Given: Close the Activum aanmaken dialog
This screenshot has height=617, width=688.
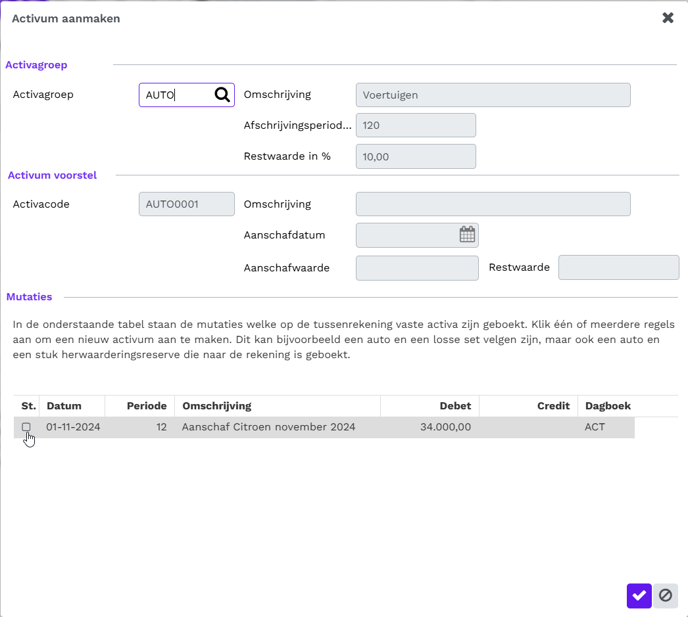Looking at the screenshot, I should pyautogui.click(x=668, y=18).
